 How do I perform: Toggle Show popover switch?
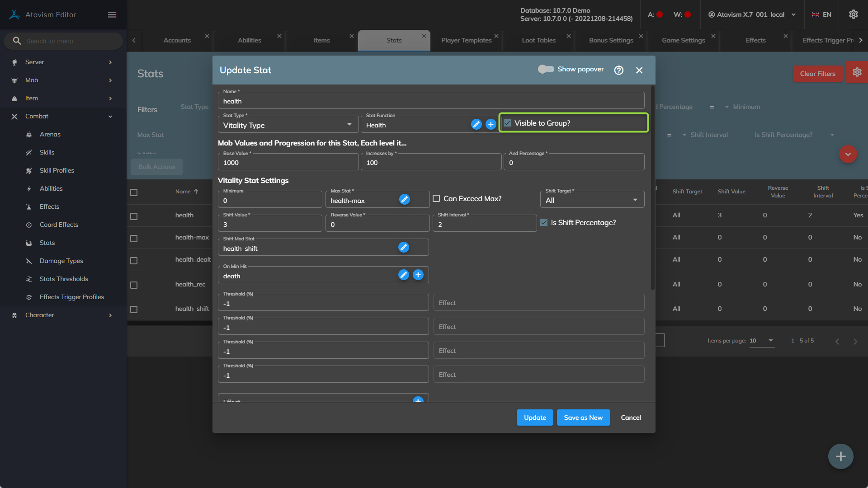(546, 69)
